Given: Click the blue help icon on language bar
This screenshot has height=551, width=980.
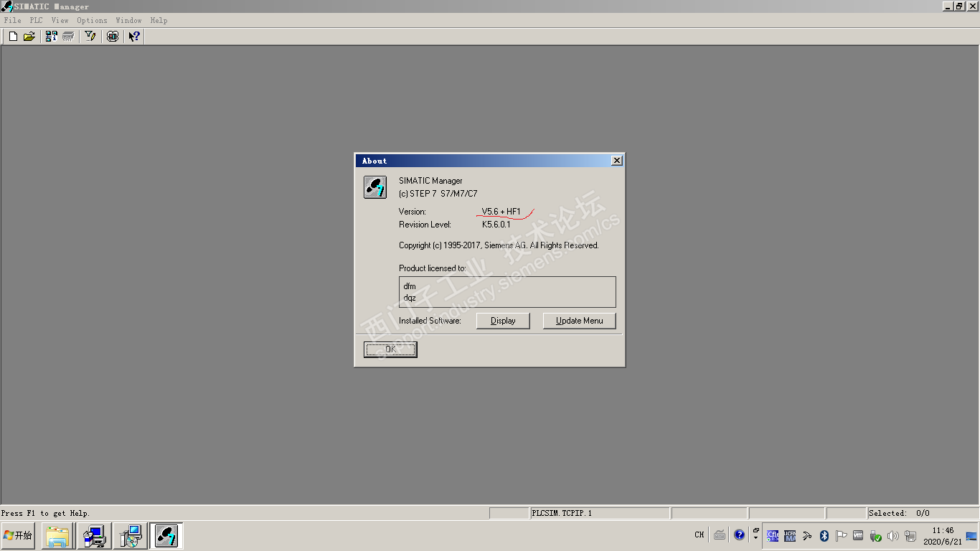Looking at the screenshot, I should (x=739, y=535).
